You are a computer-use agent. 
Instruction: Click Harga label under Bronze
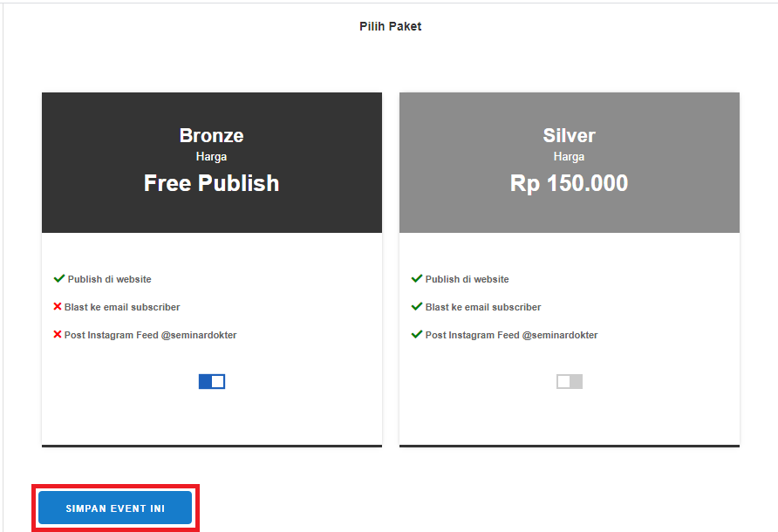point(212,157)
